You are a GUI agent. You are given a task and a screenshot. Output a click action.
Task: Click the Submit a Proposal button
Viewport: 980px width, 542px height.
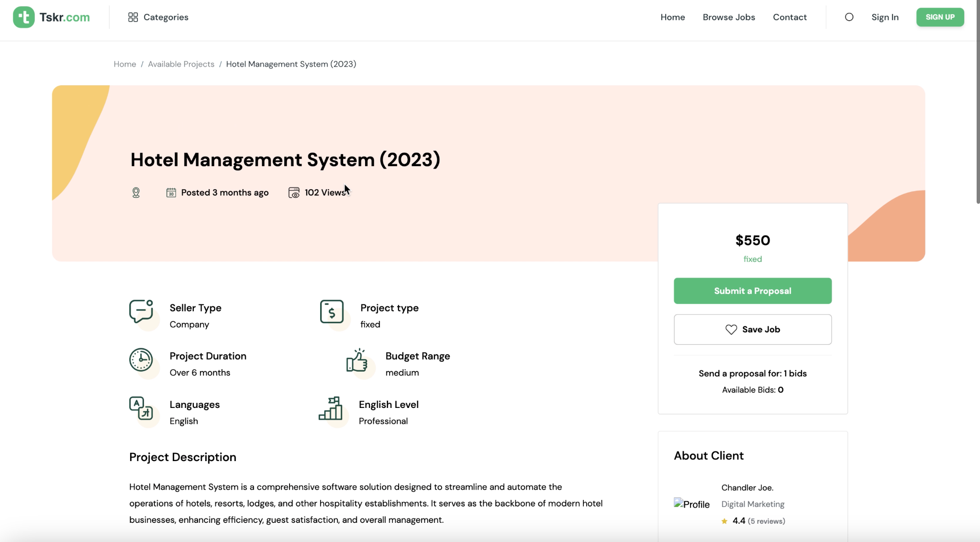753,291
